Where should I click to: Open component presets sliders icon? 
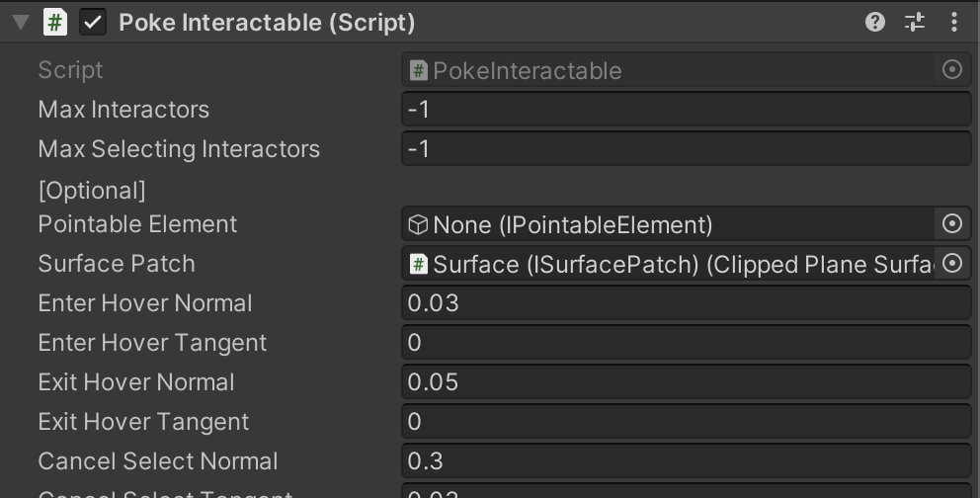915,22
